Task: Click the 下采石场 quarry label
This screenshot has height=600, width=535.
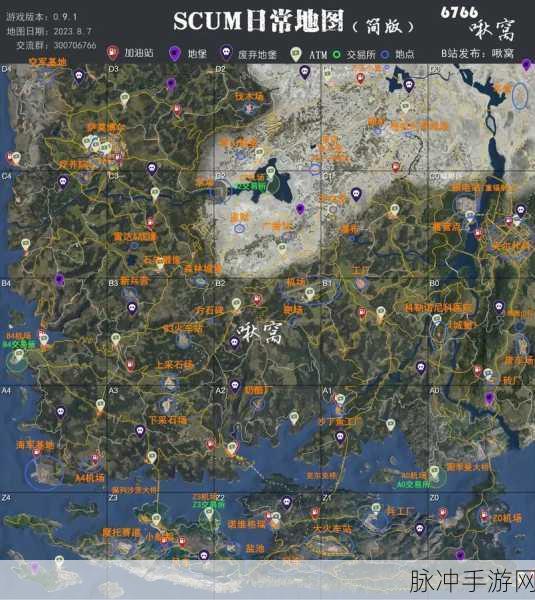Action: [x=168, y=420]
